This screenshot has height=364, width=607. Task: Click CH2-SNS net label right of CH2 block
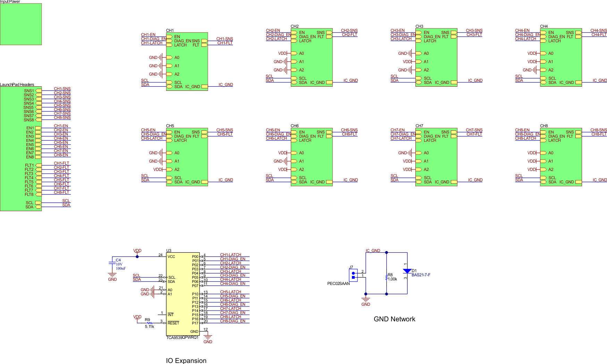[x=349, y=31]
